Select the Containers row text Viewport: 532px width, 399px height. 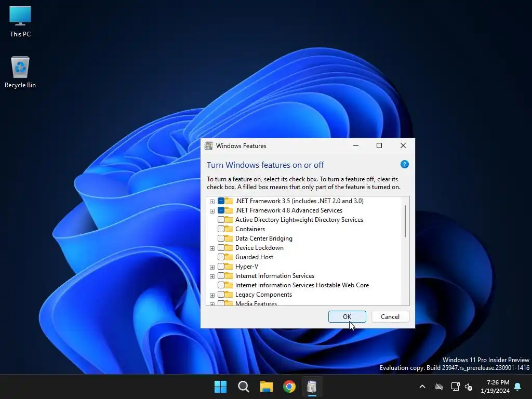[250, 229]
